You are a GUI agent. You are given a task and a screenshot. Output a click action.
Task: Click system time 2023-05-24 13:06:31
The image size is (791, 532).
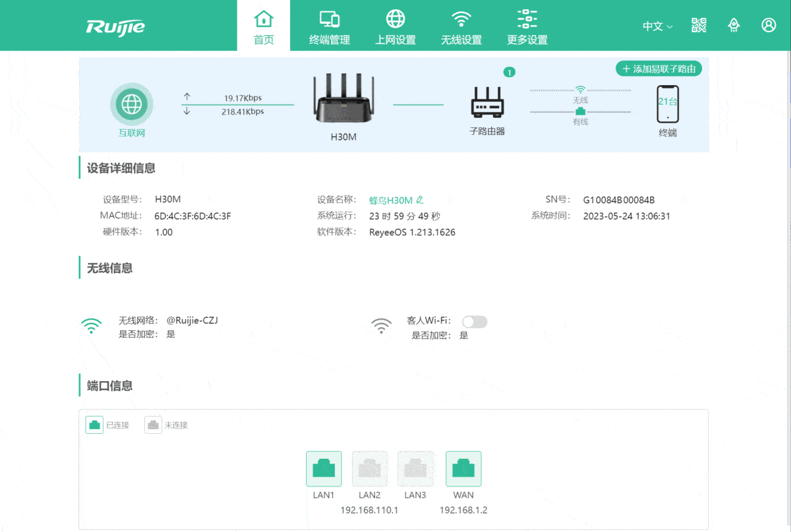coord(627,216)
